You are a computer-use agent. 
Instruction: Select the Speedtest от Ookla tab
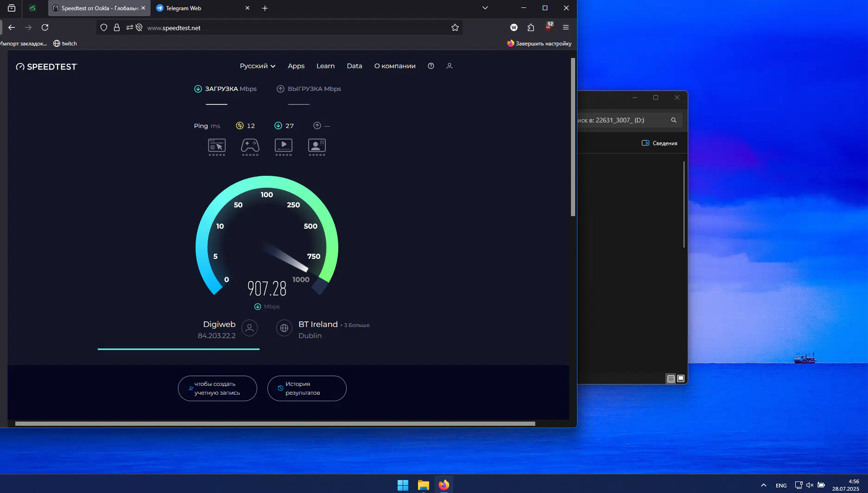[95, 8]
